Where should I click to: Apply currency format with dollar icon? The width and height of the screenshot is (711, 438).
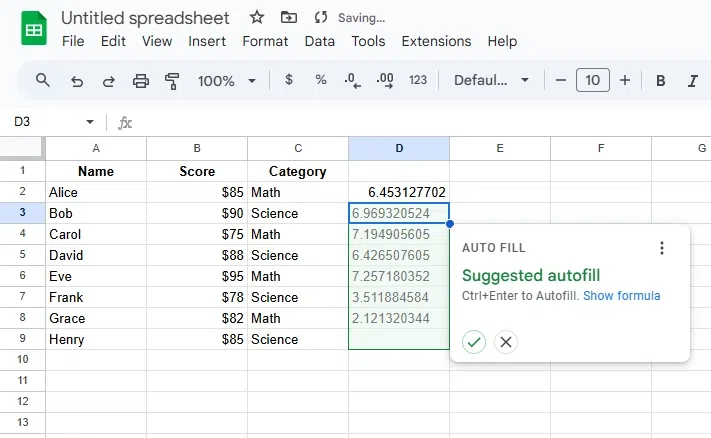(289, 80)
